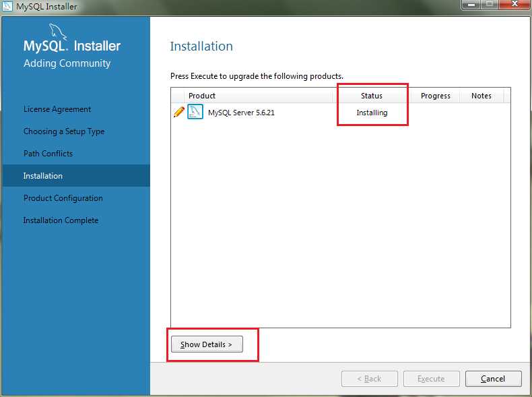Click the Press Execute instruction text
Screen dimensions: 532x397
coord(257,76)
